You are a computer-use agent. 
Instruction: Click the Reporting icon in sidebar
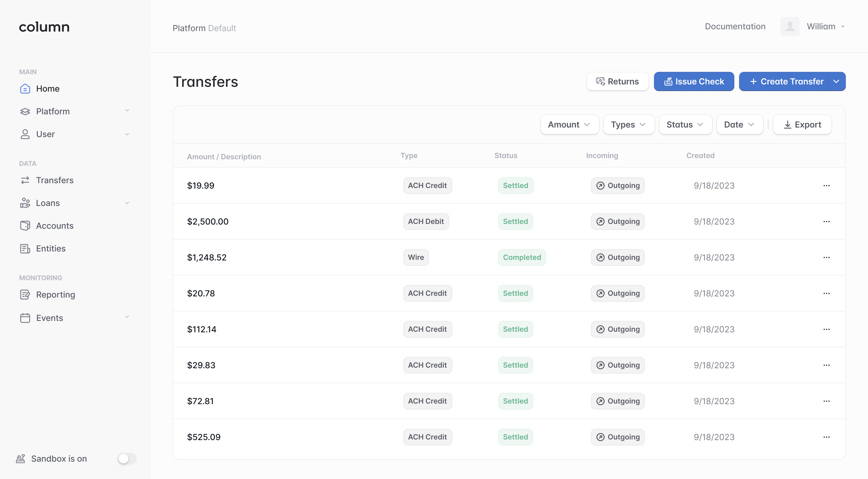24,294
